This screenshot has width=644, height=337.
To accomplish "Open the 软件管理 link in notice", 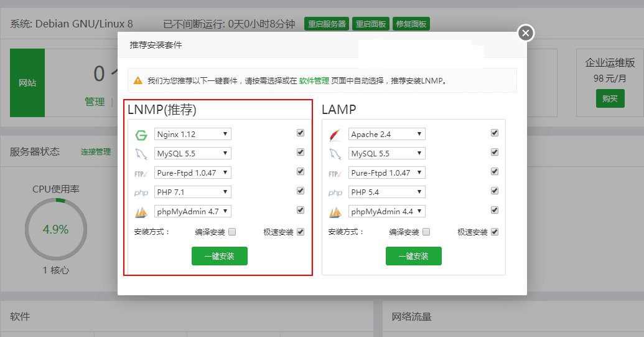I will [x=314, y=81].
